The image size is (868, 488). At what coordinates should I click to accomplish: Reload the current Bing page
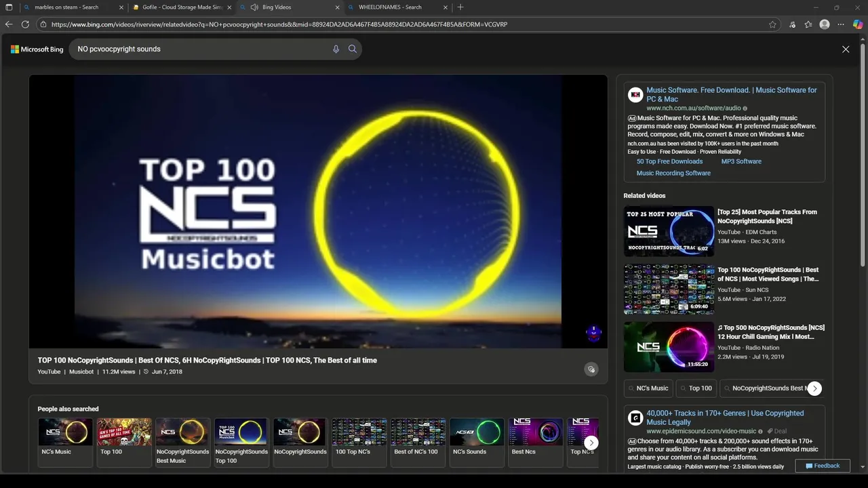pyautogui.click(x=25, y=24)
